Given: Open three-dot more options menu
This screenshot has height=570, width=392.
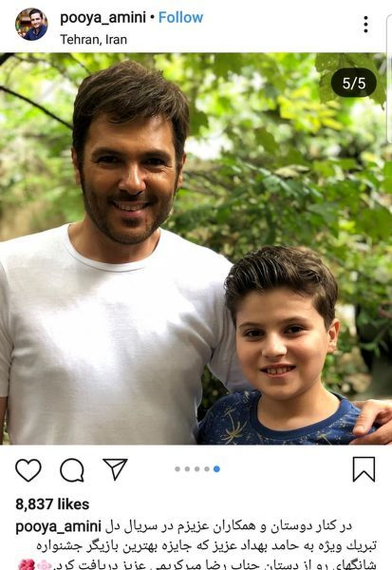Looking at the screenshot, I should tap(366, 24).
